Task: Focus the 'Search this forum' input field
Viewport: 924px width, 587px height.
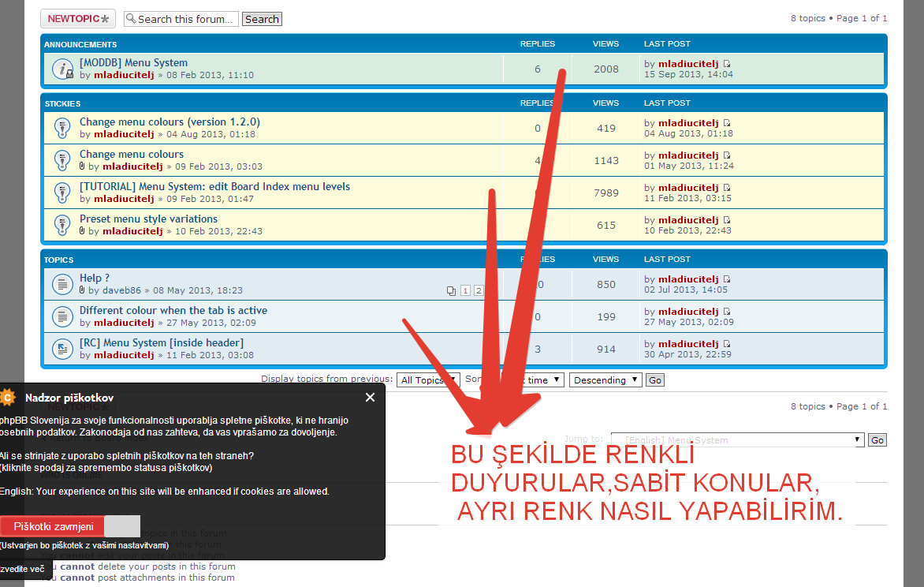Action: coord(181,19)
